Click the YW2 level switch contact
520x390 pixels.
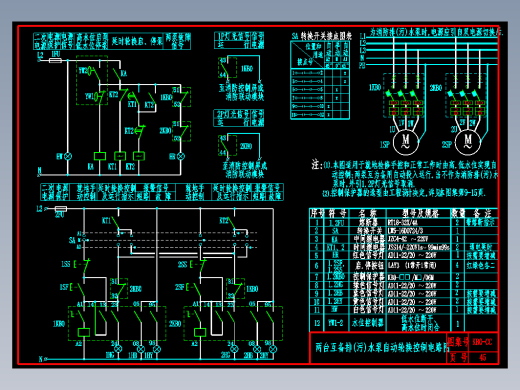click(x=94, y=73)
